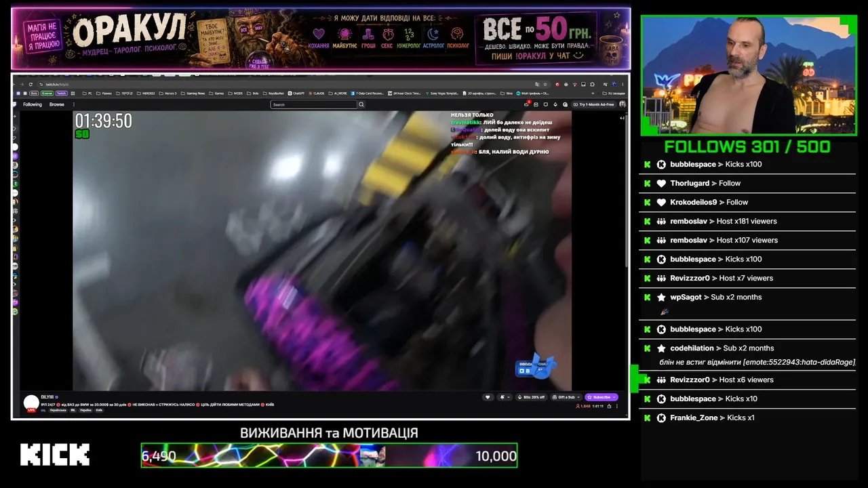Open the Browse tab on Twitch
This screenshot has width=868, height=488.
(57, 104)
